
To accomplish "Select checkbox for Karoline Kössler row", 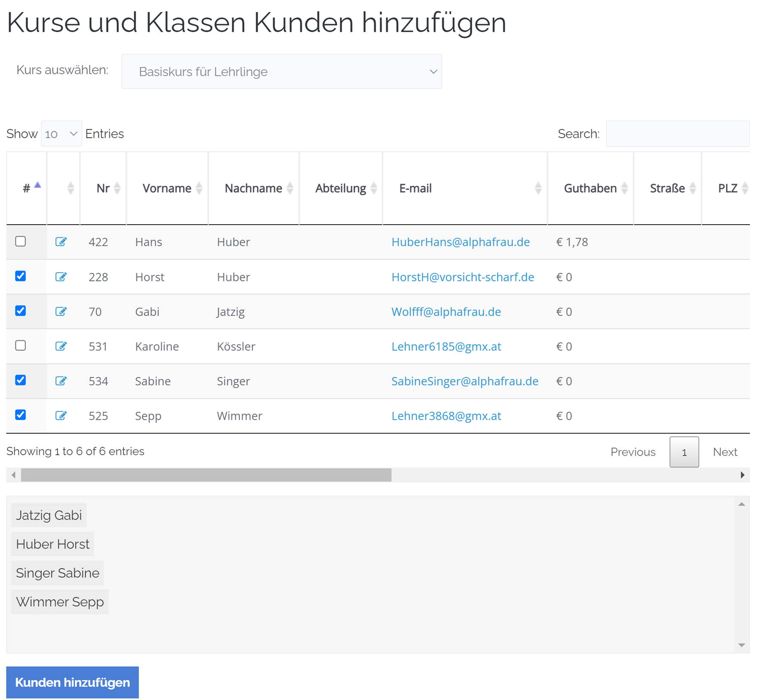I will click(x=21, y=345).
